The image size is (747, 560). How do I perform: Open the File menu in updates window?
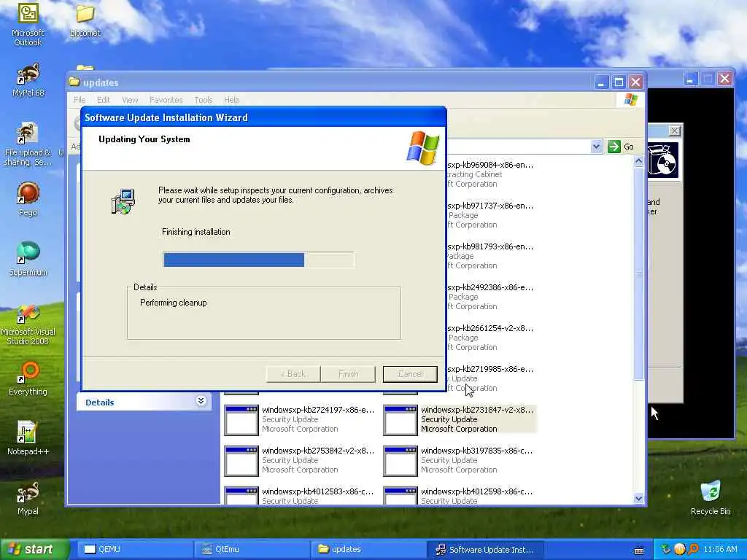80,100
